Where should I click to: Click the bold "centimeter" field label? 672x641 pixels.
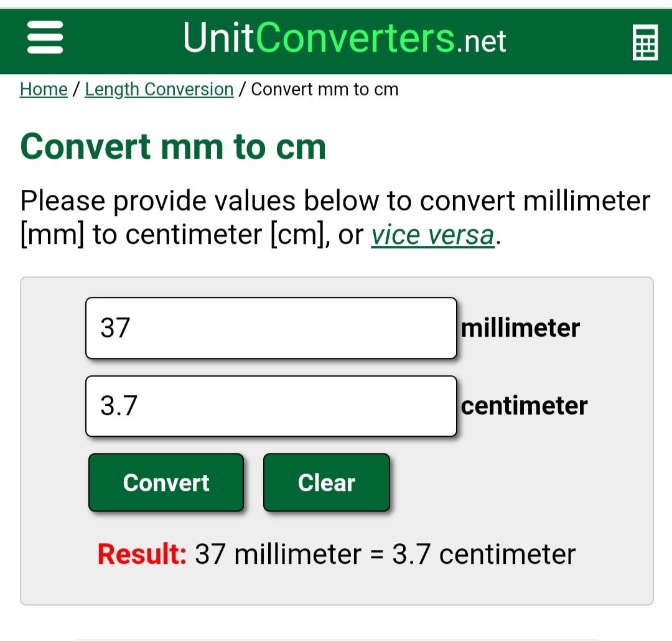[x=524, y=406]
